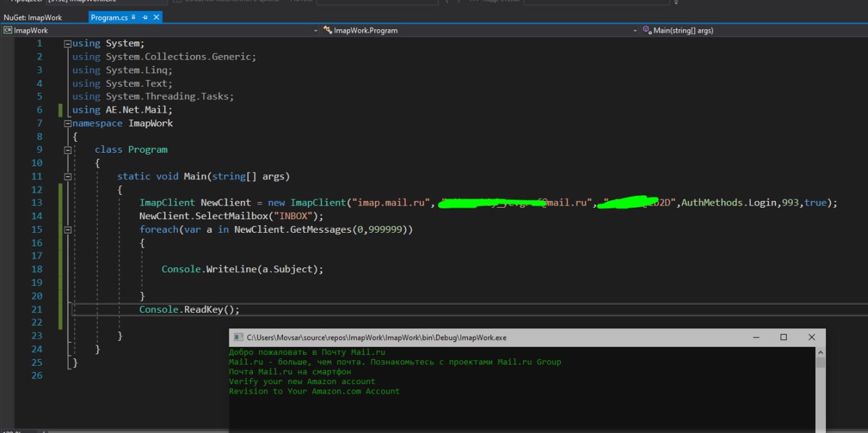Image resolution: width=868 pixels, height=433 pixels.
Task: Close the ImapWork.exe console window
Action: point(811,337)
